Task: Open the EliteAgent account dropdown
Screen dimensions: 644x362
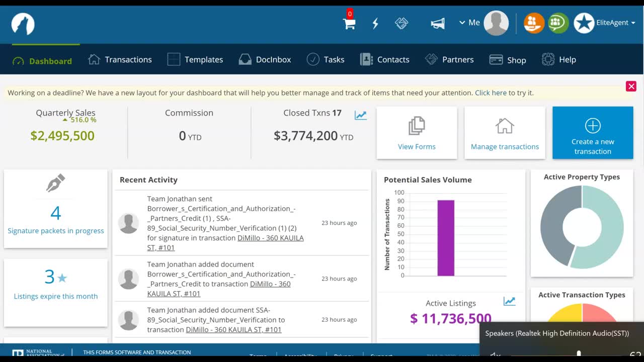Action: (x=615, y=23)
